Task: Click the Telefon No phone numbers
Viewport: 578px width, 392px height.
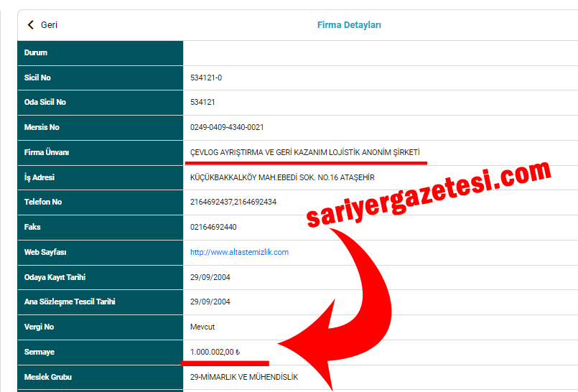Action: (233, 202)
